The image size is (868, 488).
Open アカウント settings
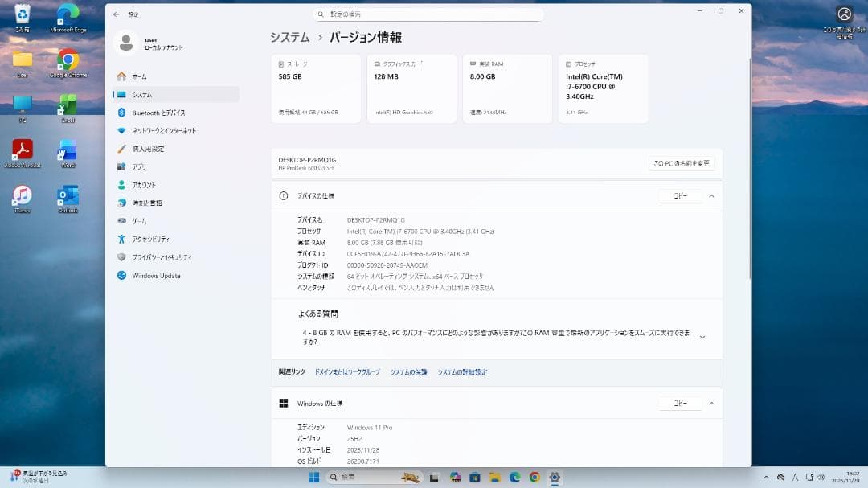coord(151,185)
